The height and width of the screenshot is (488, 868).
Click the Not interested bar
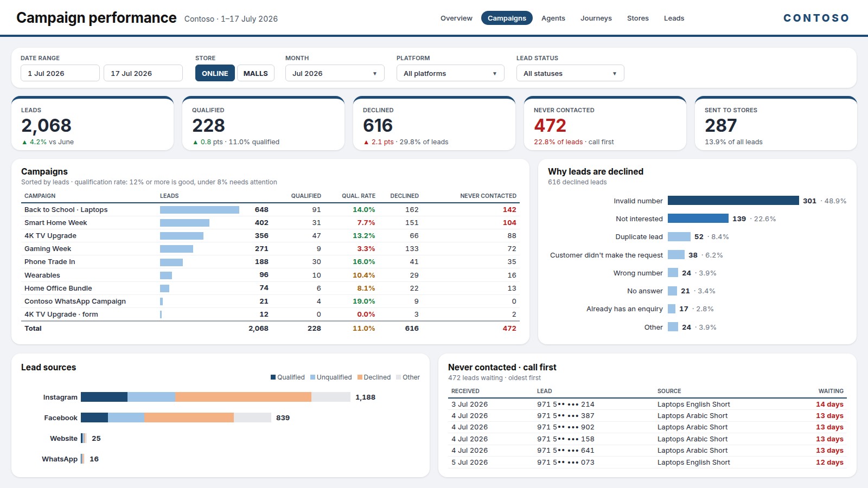click(x=698, y=219)
